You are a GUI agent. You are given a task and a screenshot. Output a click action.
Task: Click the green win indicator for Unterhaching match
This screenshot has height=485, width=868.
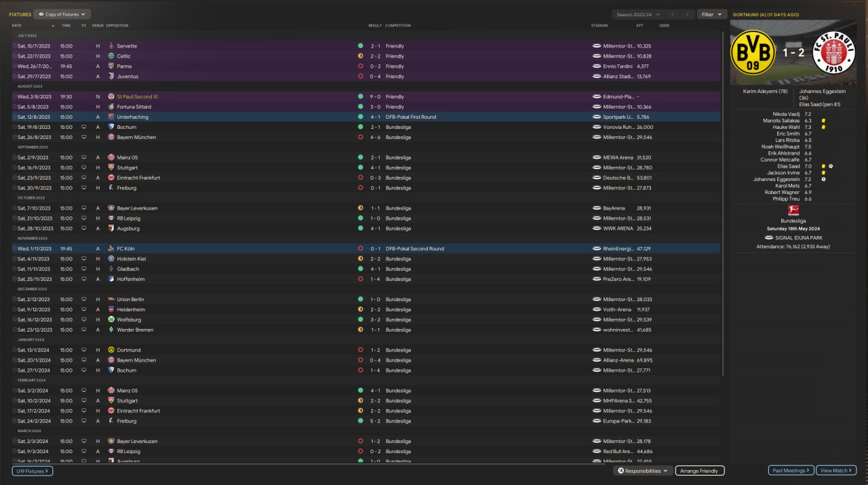click(361, 117)
